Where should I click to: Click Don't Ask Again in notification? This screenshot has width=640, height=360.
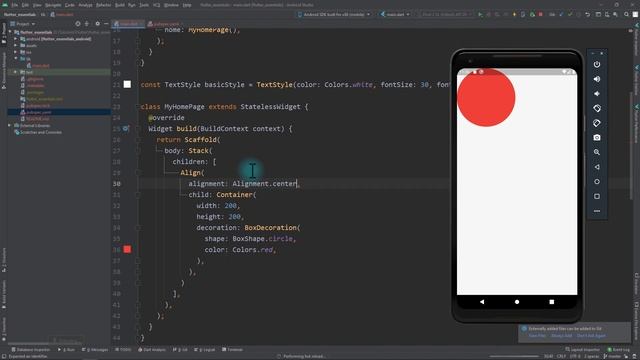coord(591,336)
